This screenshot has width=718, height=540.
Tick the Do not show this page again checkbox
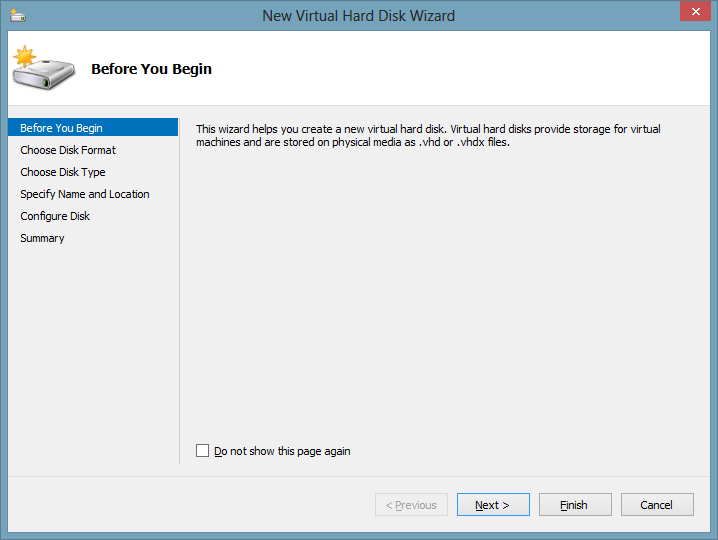click(202, 451)
